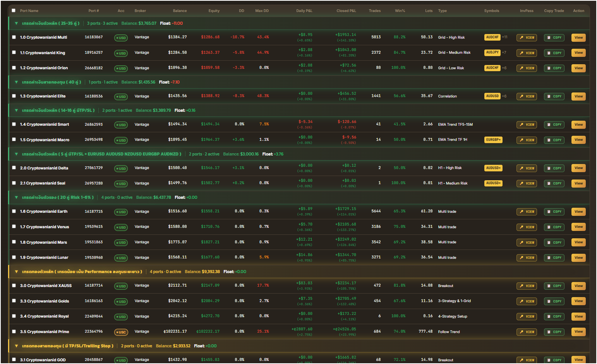597x364 pixels.
Task: Click port number 22364796 on Prime row
Action: tap(94, 332)
